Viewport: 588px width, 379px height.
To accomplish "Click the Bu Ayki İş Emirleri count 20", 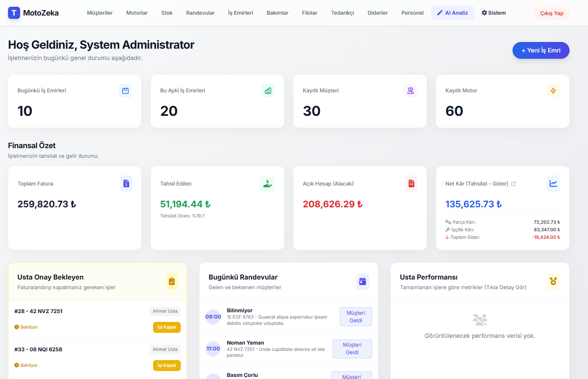I will pos(169,111).
